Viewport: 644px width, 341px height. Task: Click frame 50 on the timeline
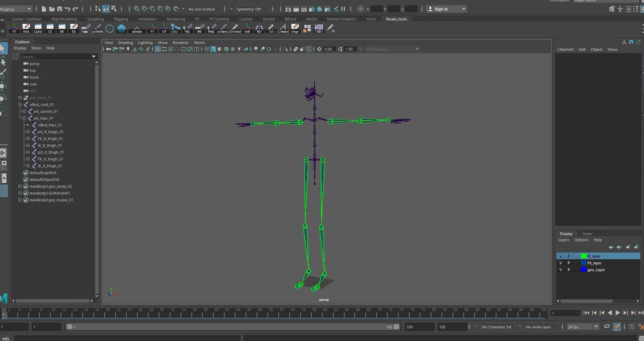pyautogui.click(x=271, y=312)
